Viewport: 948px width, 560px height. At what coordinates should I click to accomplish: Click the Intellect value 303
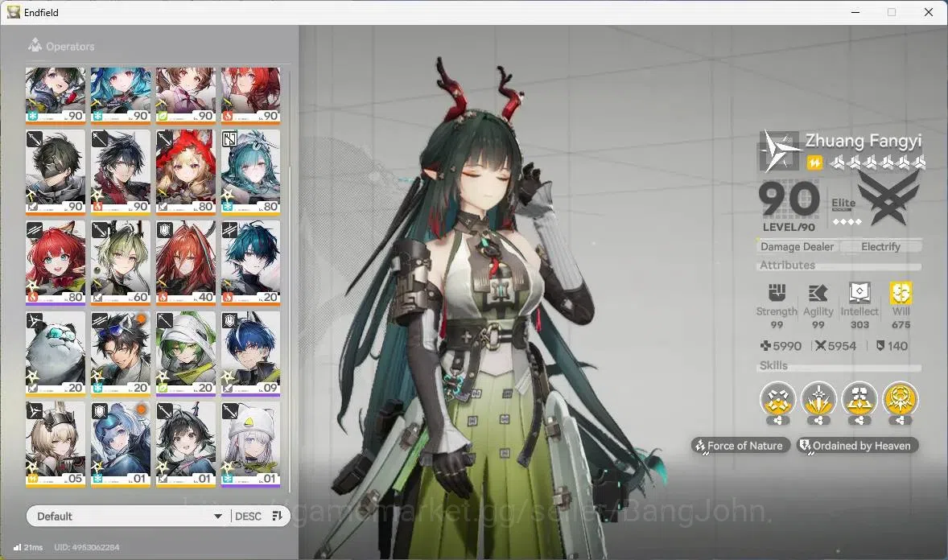(x=859, y=325)
